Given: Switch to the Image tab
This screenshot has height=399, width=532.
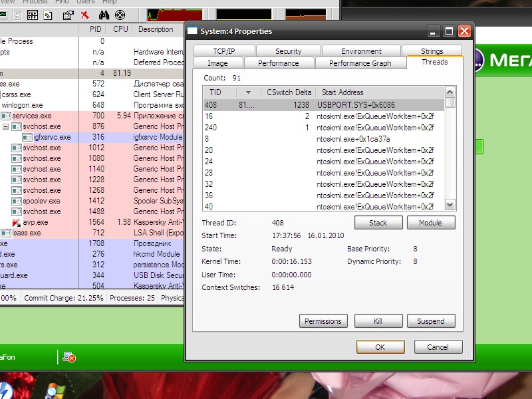Looking at the screenshot, I should [x=218, y=63].
